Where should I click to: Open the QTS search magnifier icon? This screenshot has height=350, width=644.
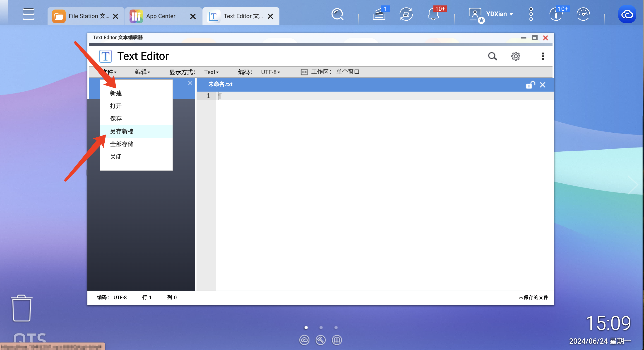click(337, 14)
